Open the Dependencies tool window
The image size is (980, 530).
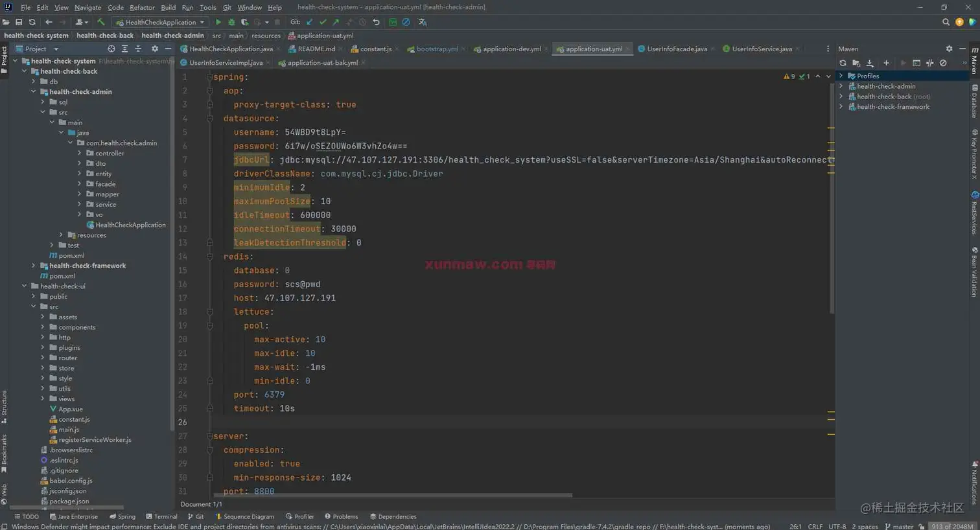[x=393, y=516]
